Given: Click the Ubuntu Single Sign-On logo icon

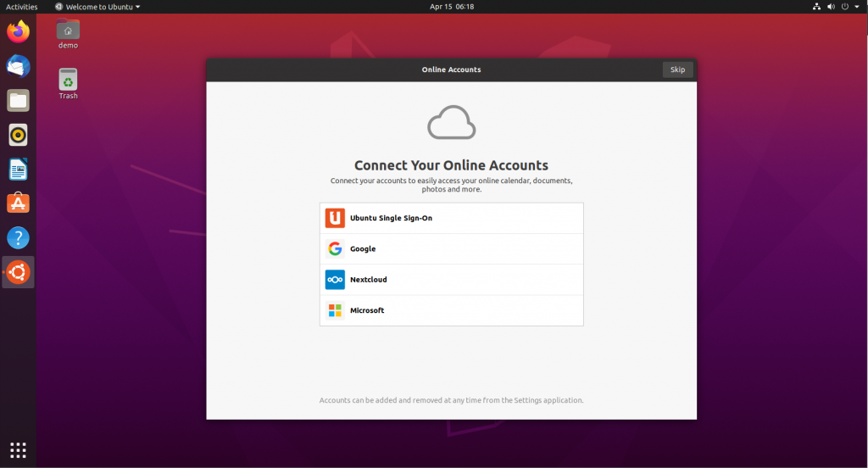Looking at the screenshot, I should point(335,218).
